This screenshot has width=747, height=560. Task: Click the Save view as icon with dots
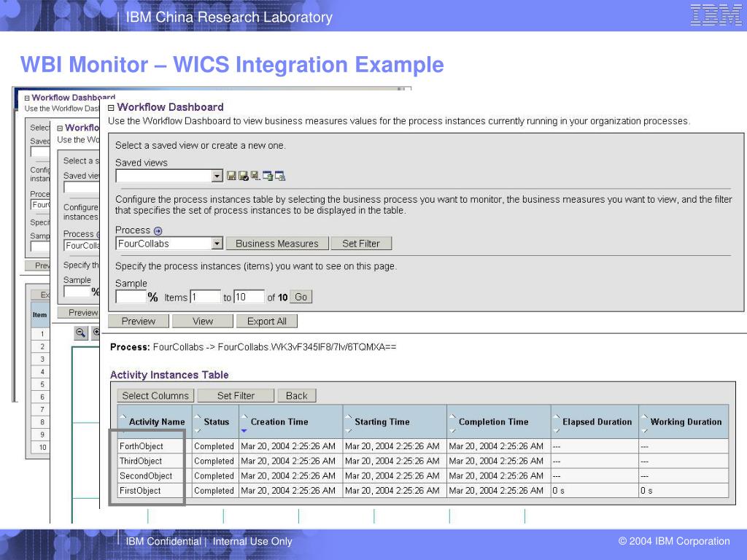click(x=255, y=176)
